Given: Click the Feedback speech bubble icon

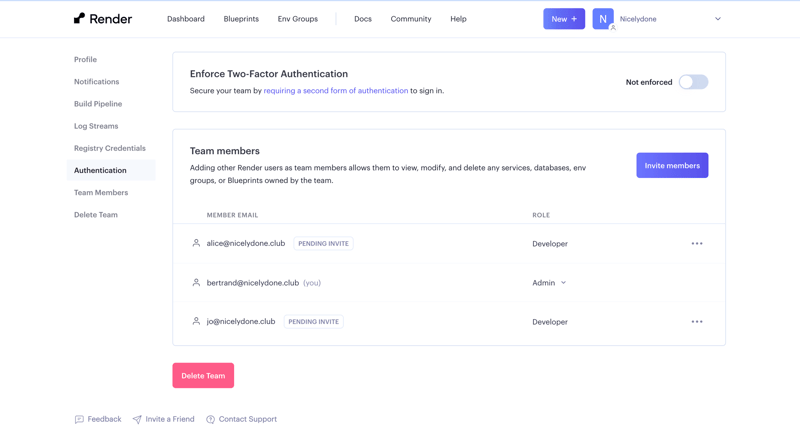Looking at the screenshot, I should click(79, 420).
